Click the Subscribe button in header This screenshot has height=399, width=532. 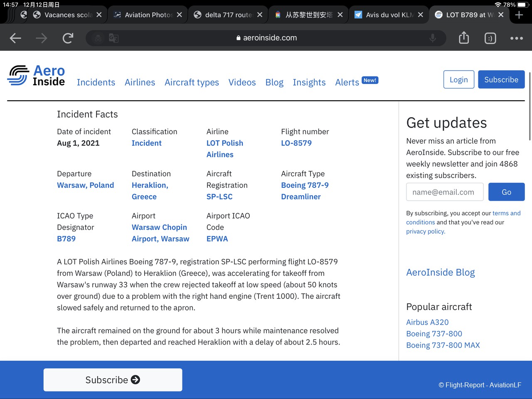click(501, 79)
